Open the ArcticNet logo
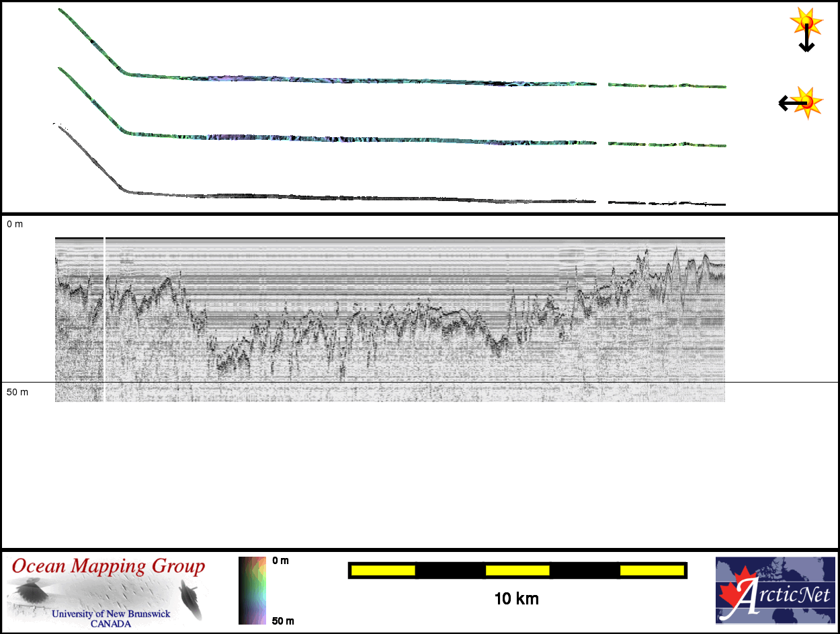 point(774,590)
